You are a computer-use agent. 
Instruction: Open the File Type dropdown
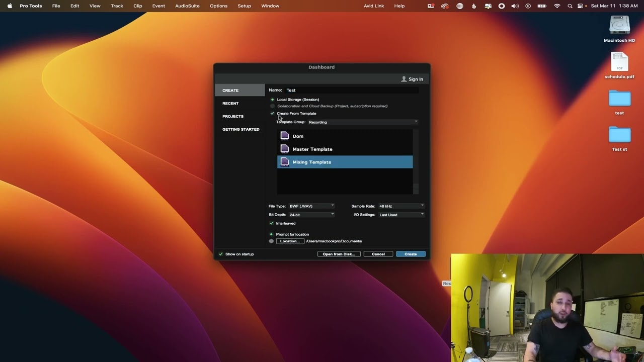tap(311, 206)
